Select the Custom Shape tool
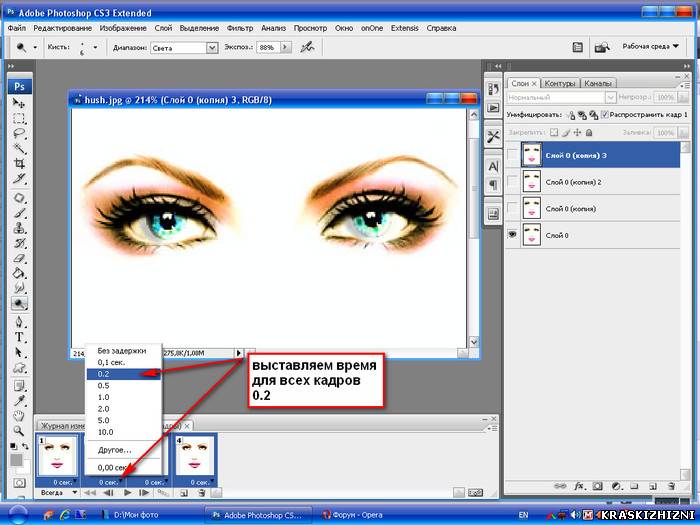Image resolution: width=700 pixels, height=525 pixels. [19, 367]
